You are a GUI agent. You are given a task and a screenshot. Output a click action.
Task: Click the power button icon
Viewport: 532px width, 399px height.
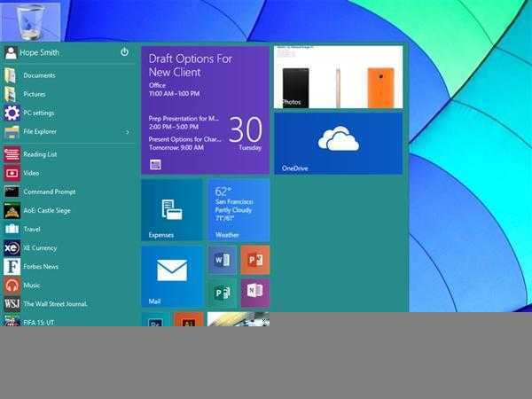(x=124, y=52)
